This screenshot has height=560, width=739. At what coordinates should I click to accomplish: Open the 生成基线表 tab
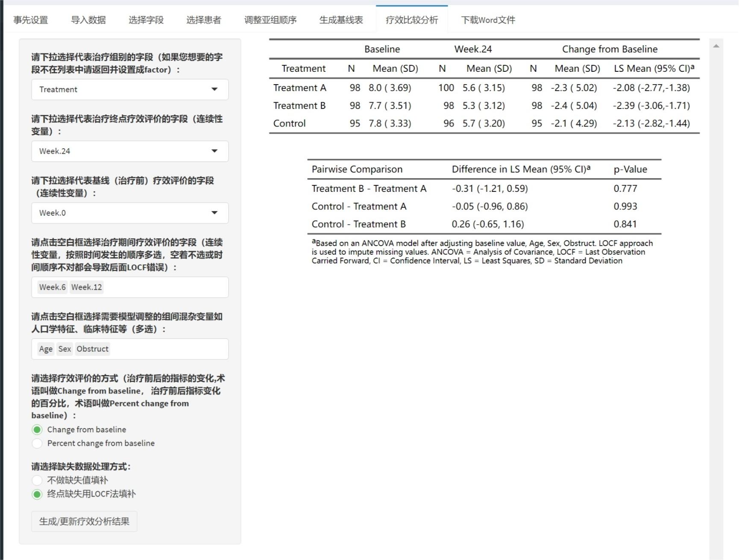[x=341, y=20]
